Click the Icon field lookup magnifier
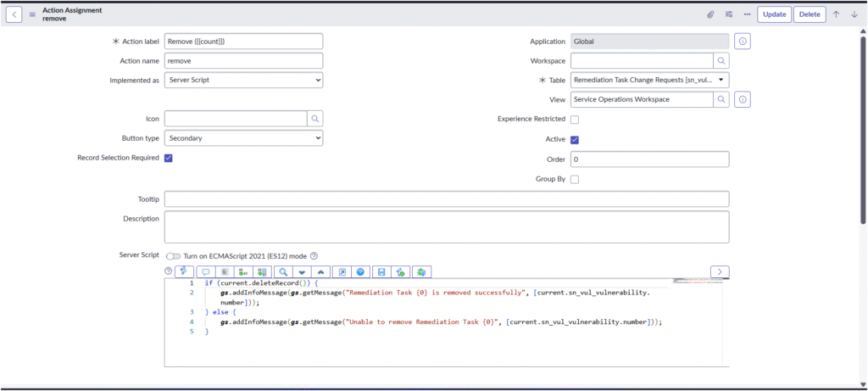 coord(314,119)
